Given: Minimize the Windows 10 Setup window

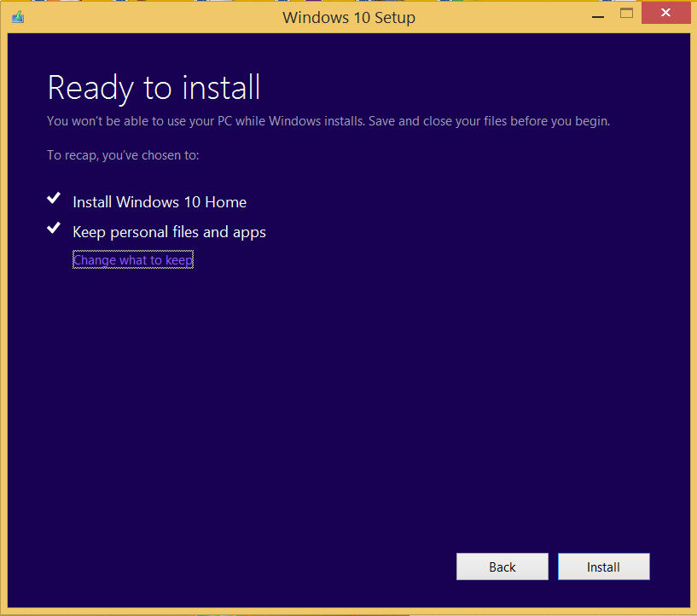Looking at the screenshot, I should click(598, 17).
